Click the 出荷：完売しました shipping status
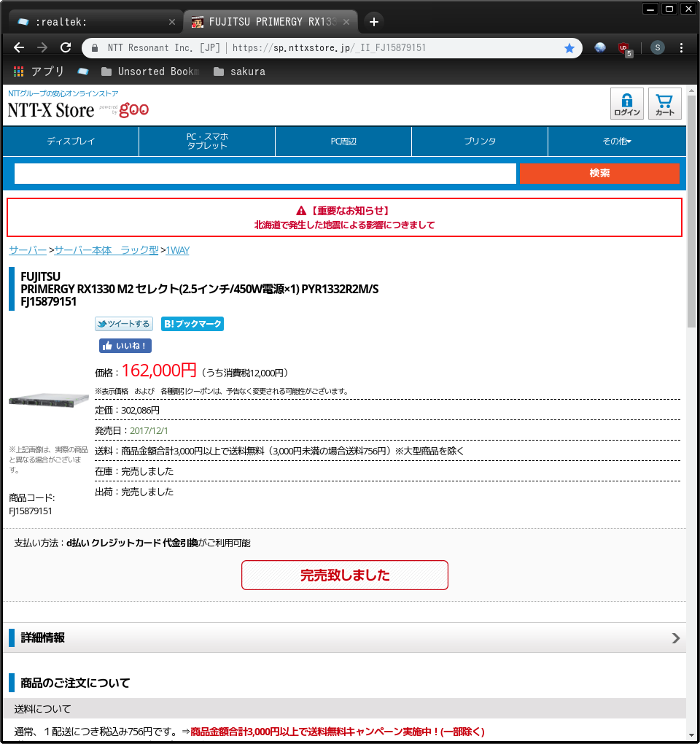This screenshot has height=744, width=700. (x=134, y=492)
